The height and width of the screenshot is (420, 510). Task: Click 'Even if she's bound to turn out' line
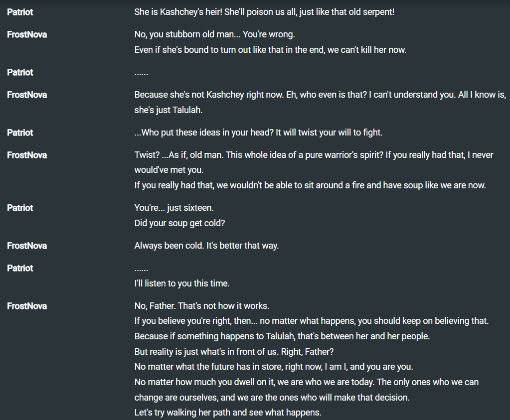click(270, 50)
